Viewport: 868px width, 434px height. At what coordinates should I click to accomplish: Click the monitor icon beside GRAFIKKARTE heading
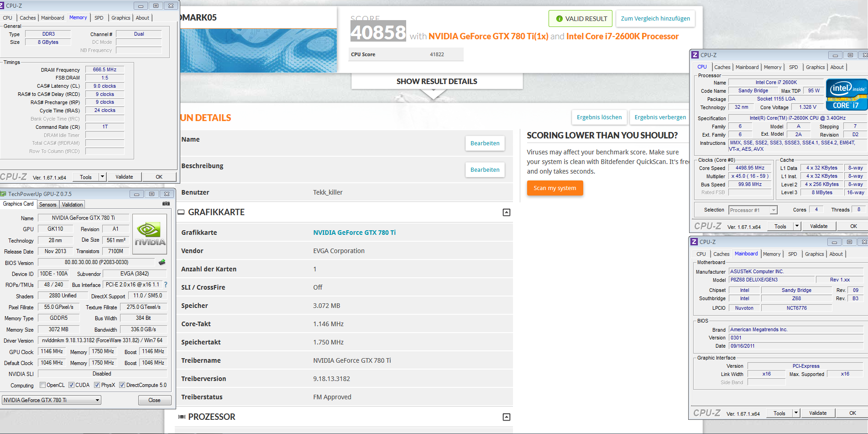[181, 212]
